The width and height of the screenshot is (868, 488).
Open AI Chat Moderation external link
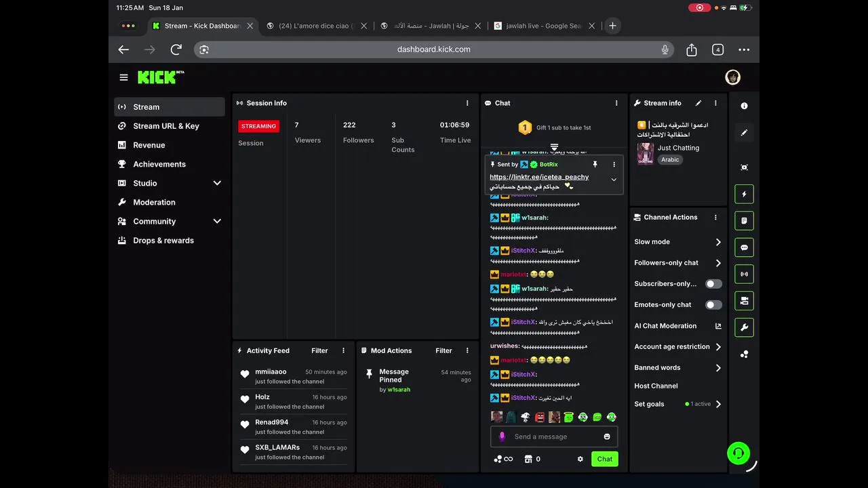pyautogui.click(x=718, y=326)
